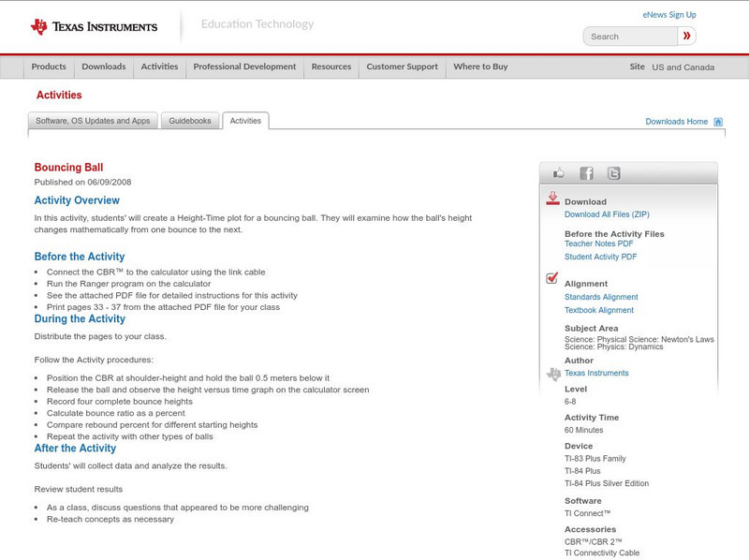Select the Activities tab below the heading
749x560 pixels.
[x=245, y=121]
